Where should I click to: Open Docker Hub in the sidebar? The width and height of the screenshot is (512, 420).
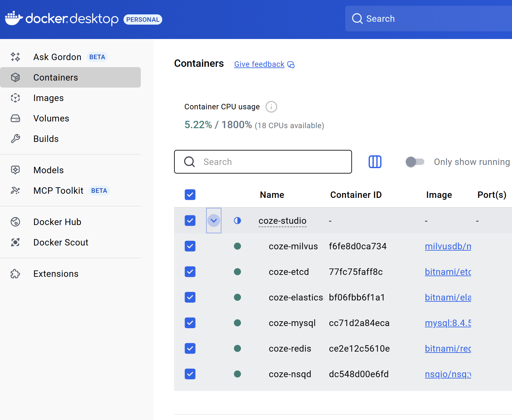70,222
